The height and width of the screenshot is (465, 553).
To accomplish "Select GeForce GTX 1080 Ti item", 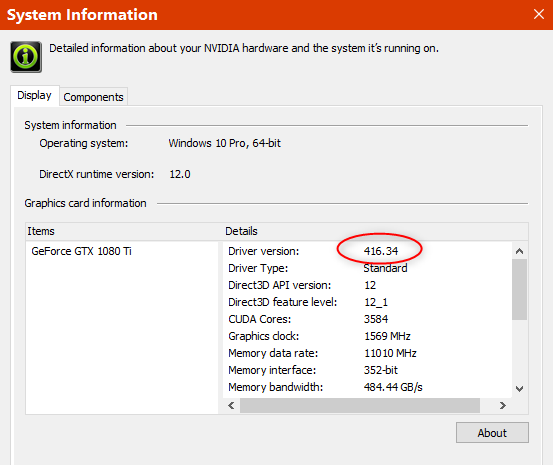I will pos(81,251).
